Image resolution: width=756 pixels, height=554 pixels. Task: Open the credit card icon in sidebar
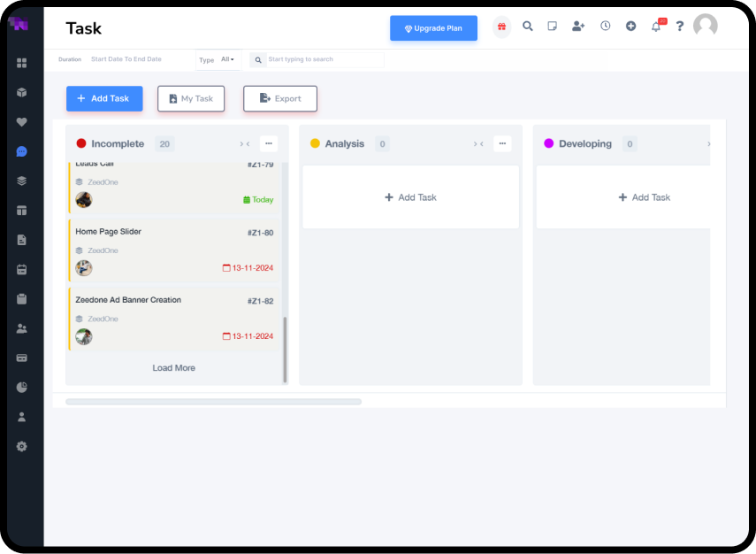(x=22, y=358)
